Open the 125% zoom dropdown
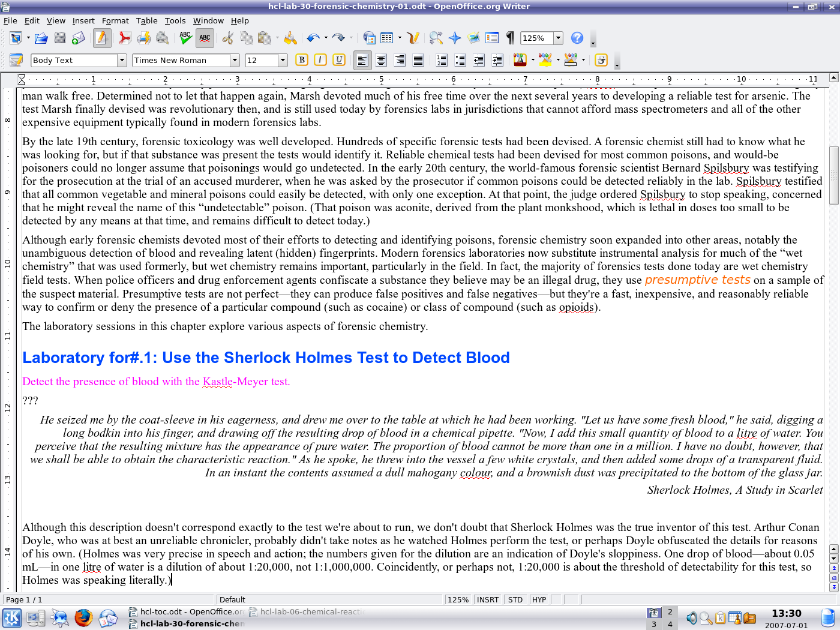Image resolution: width=840 pixels, height=630 pixels. pos(558,38)
